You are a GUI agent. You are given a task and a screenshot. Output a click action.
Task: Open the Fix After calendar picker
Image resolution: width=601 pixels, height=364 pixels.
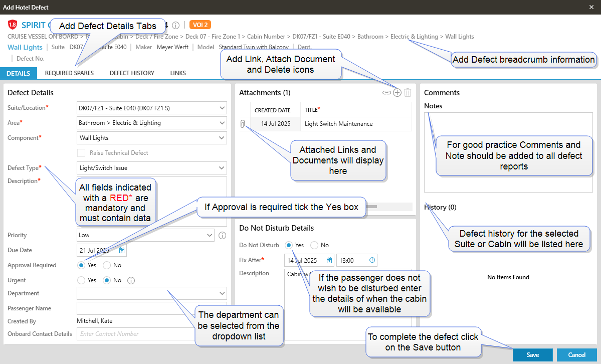329,260
